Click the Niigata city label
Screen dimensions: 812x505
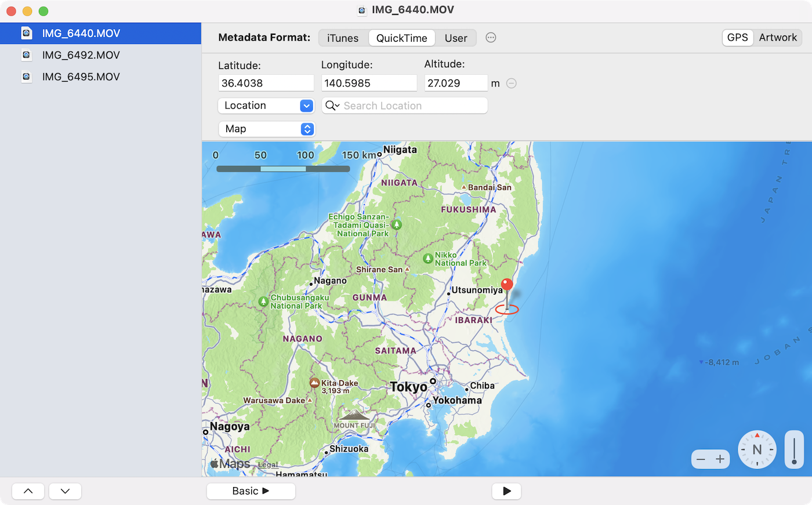(x=400, y=150)
